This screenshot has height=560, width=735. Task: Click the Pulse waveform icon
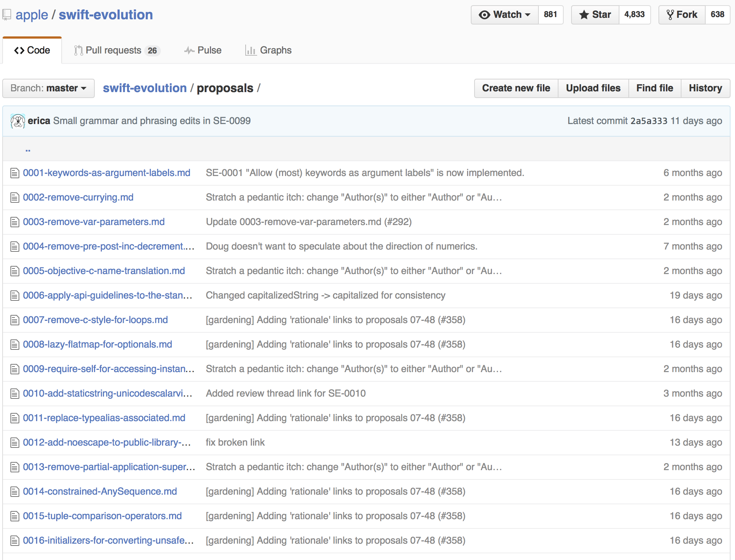coord(190,51)
